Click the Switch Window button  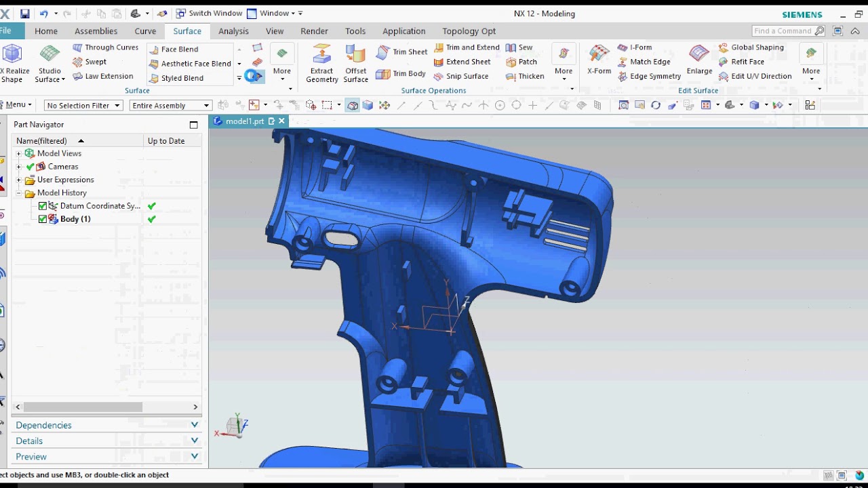(209, 14)
